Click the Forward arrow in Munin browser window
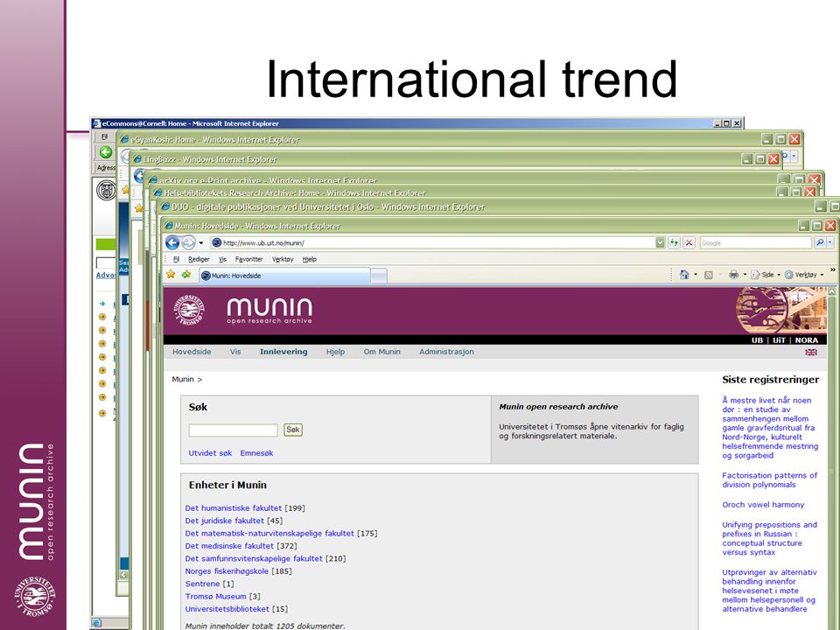 pyautogui.click(x=188, y=242)
